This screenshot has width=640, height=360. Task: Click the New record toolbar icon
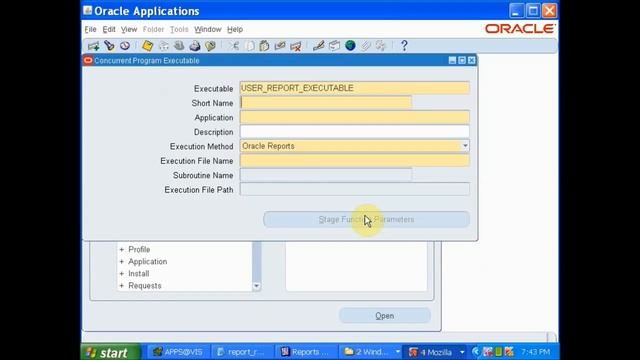coord(93,46)
